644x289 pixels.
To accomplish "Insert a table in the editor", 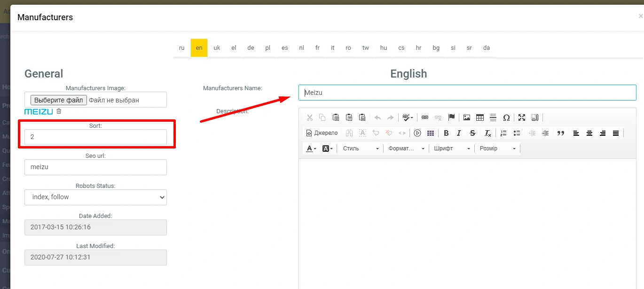I will pyautogui.click(x=480, y=117).
